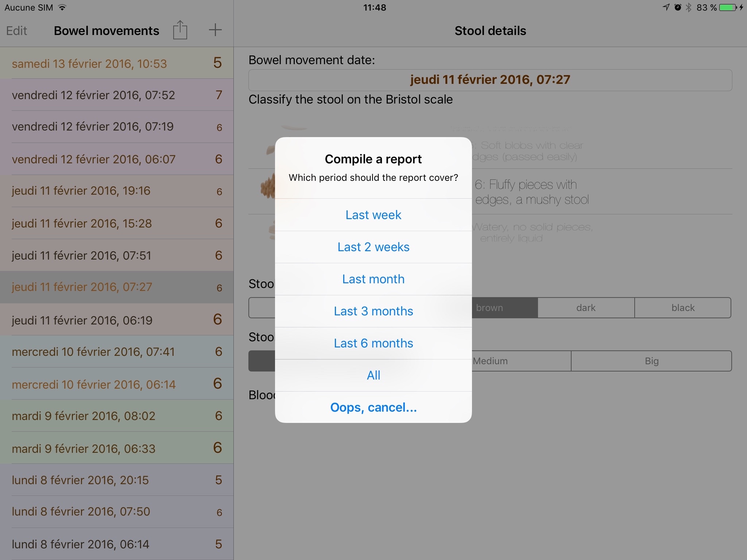Open entry samedi 13 février 2016, 10:53

click(117, 63)
